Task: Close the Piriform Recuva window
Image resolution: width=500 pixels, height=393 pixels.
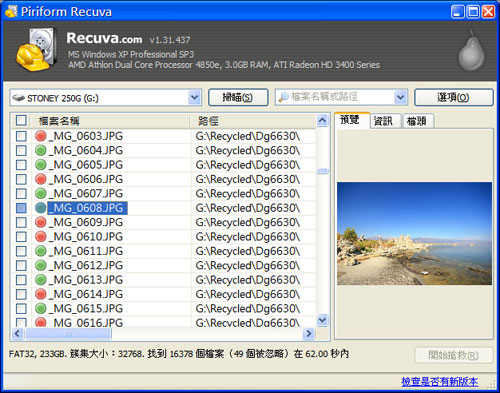Action: (488, 12)
